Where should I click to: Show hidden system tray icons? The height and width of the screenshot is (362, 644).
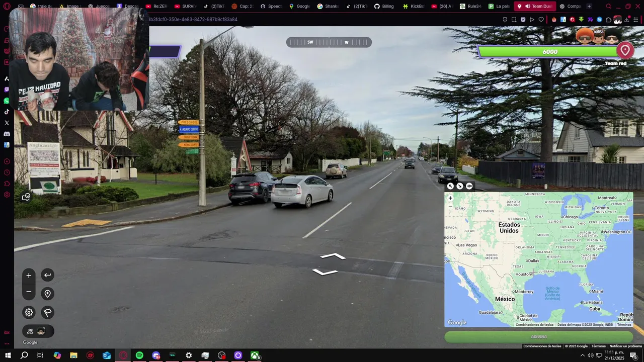pyautogui.click(x=583, y=355)
